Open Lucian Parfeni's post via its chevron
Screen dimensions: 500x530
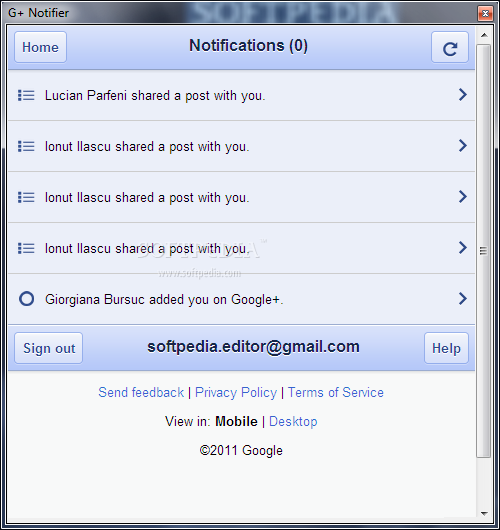click(462, 95)
